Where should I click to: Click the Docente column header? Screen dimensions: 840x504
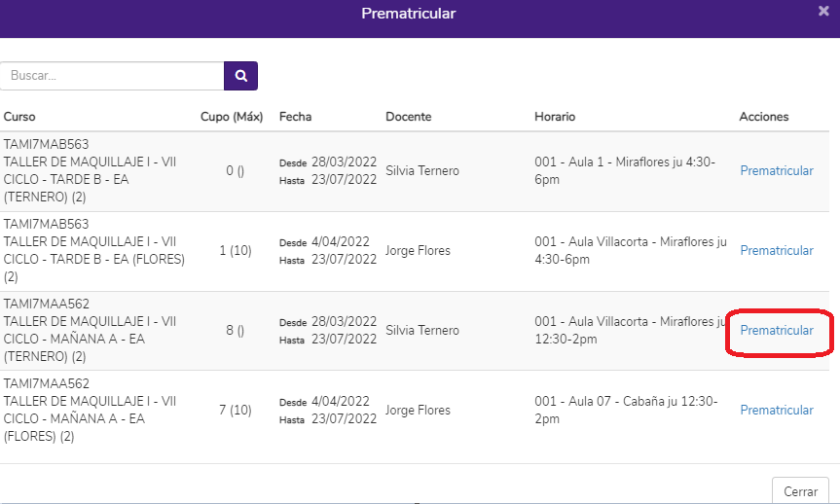(x=408, y=117)
